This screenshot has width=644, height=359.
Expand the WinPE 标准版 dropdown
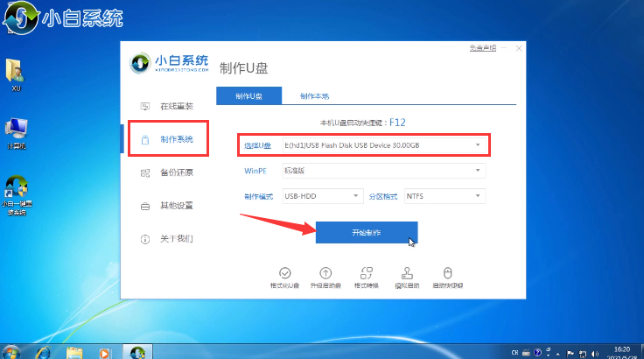click(x=384, y=171)
